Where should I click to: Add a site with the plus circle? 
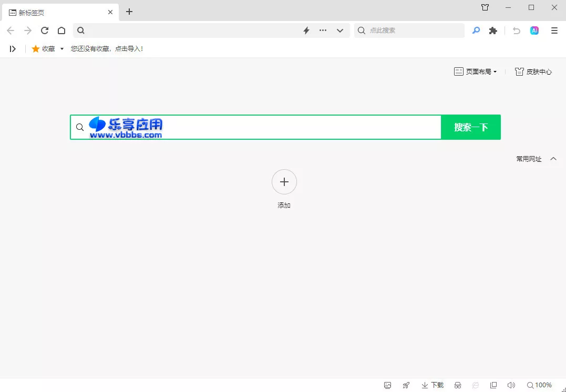click(284, 182)
